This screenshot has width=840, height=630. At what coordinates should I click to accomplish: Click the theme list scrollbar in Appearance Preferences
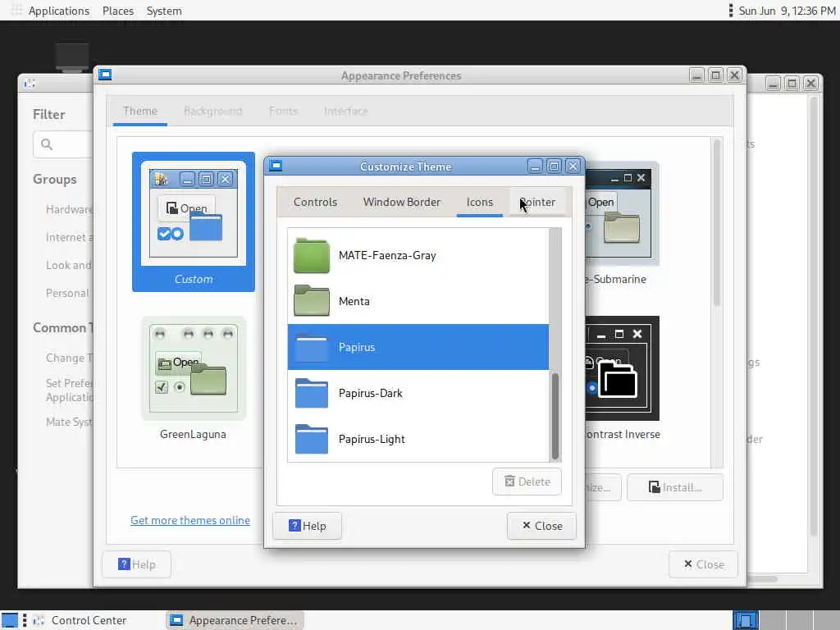[717, 222]
